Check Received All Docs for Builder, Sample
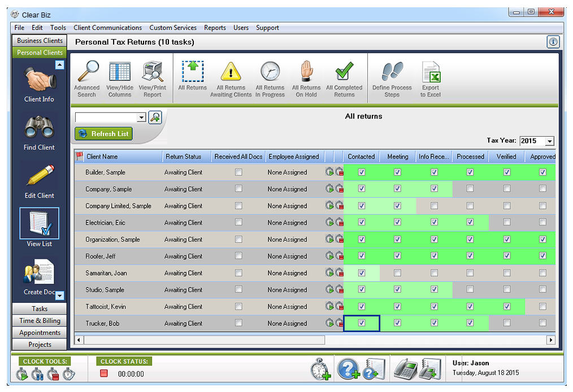The height and width of the screenshot is (392, 573). (238, 172)
